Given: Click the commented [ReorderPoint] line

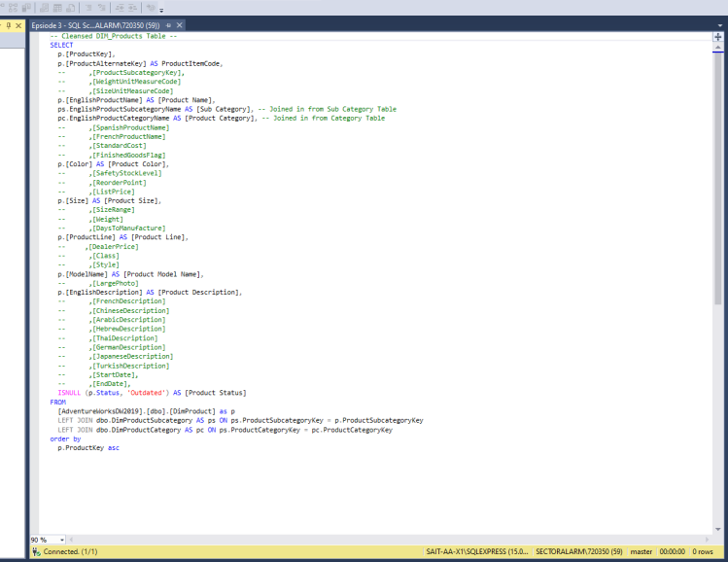Looking at the screenshot, I should point(102,183).
